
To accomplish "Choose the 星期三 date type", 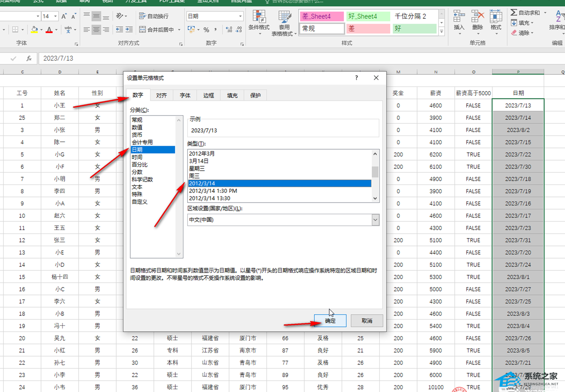I will [279, 168].
